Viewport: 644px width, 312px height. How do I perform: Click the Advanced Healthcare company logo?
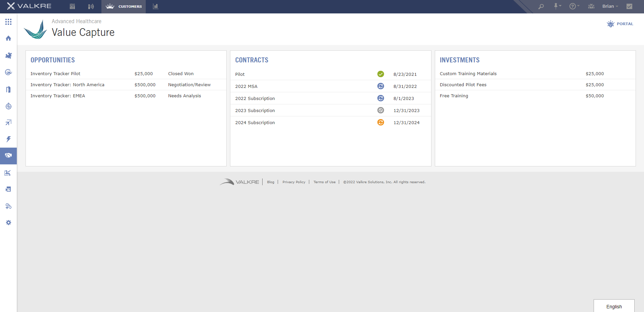36,30
